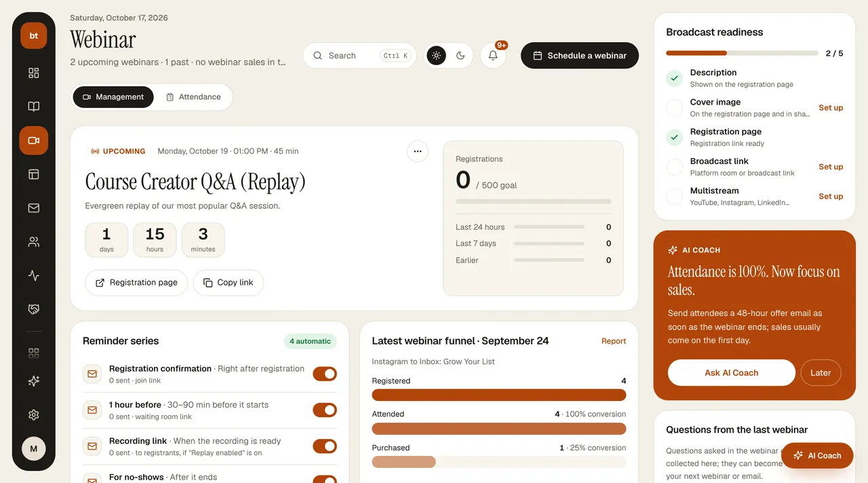Toggle the For no-shows reminder switch
This screenshot has width=868, height=483.
(x=325, y=480)
